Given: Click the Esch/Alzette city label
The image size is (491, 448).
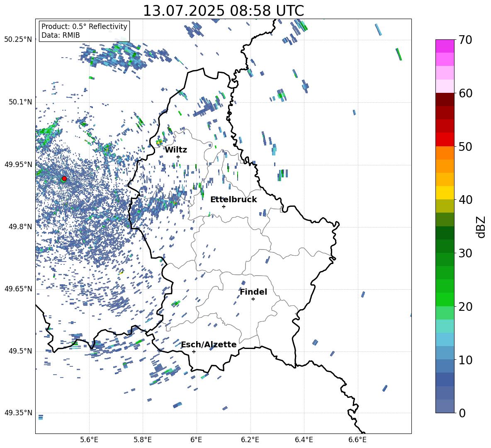Looking at the screenshot, I should 209,344.
